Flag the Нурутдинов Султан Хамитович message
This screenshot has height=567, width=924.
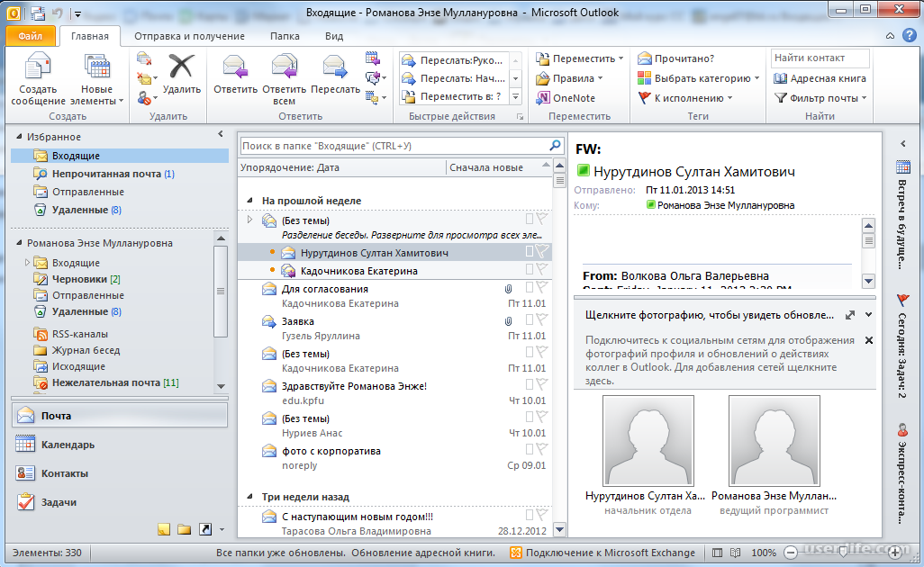click(x=541, y=251)
